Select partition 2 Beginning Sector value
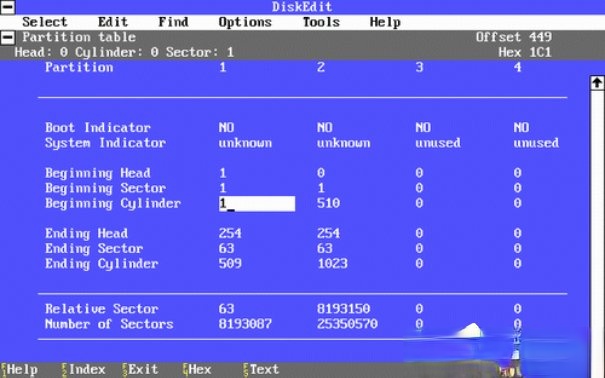The height and width of the screenshot is (378, 605). click(321, 188)
